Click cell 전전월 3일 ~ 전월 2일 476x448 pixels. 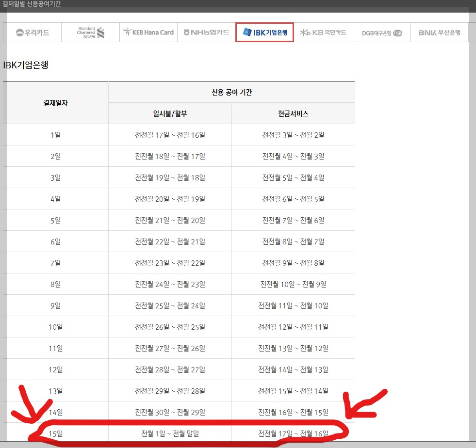click(293, 135)
